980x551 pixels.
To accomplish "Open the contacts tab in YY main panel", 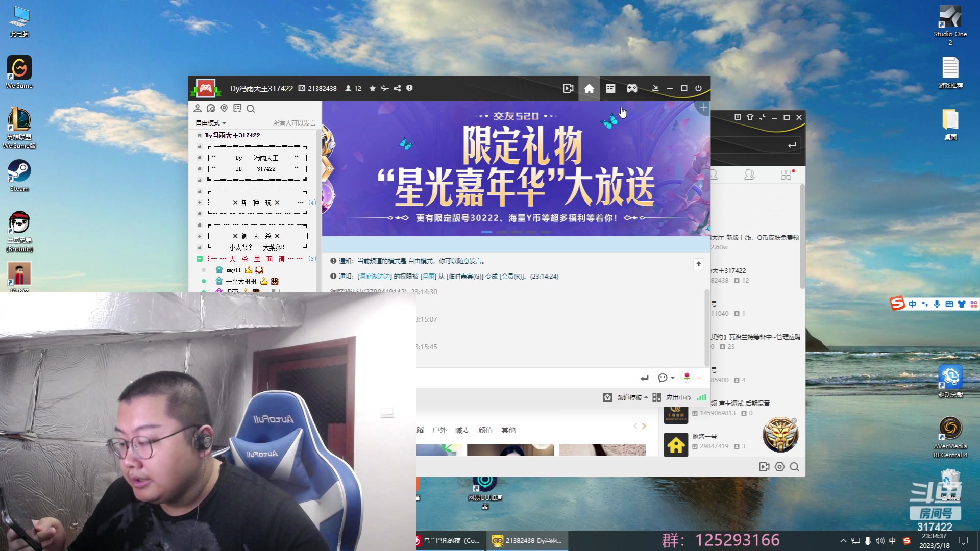I will [749, 174].
